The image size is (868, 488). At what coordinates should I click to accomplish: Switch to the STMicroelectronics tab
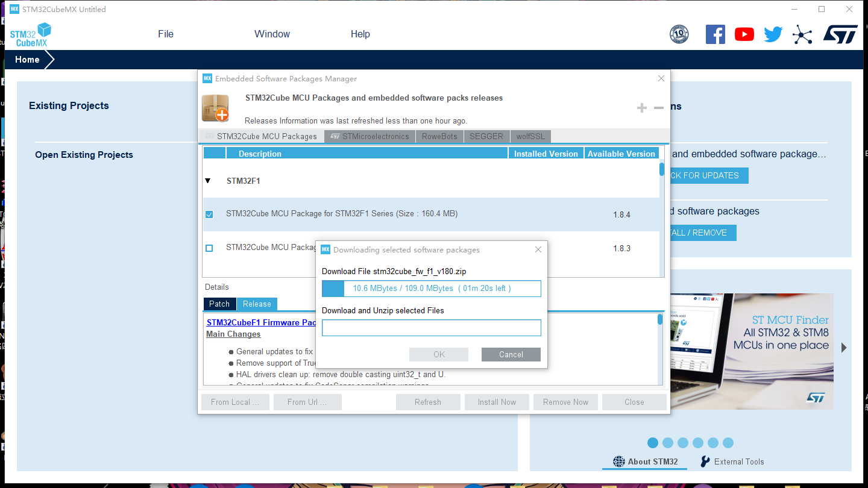pos(370,136)
